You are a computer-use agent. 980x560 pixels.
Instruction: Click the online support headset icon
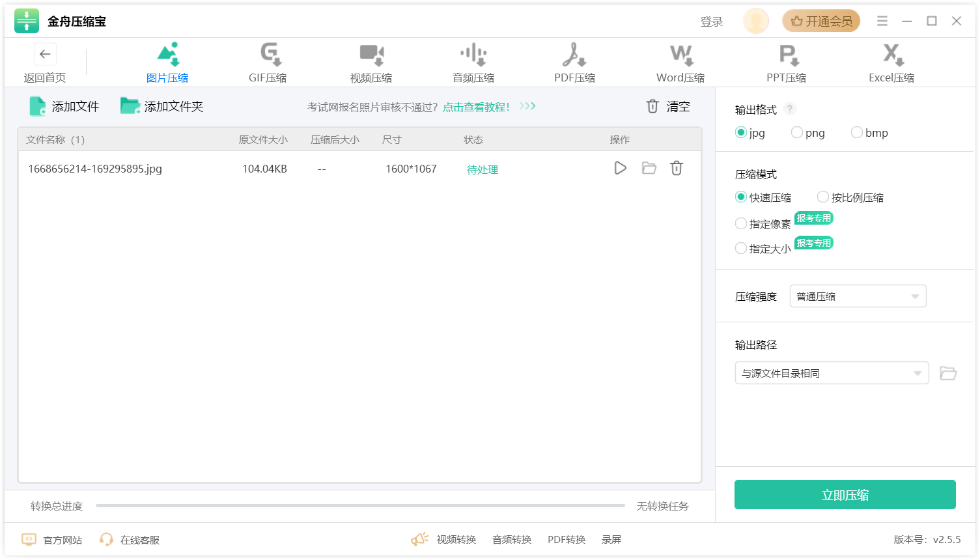coord(106,539)
